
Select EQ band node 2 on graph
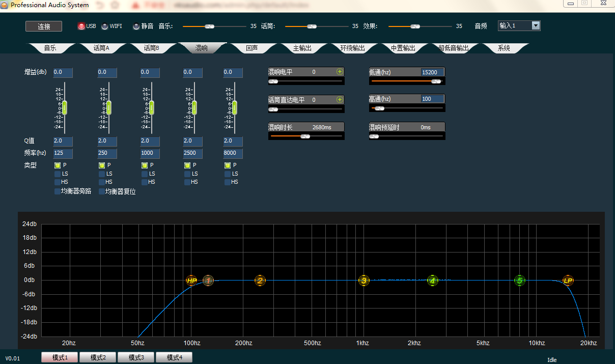(260, 281)
